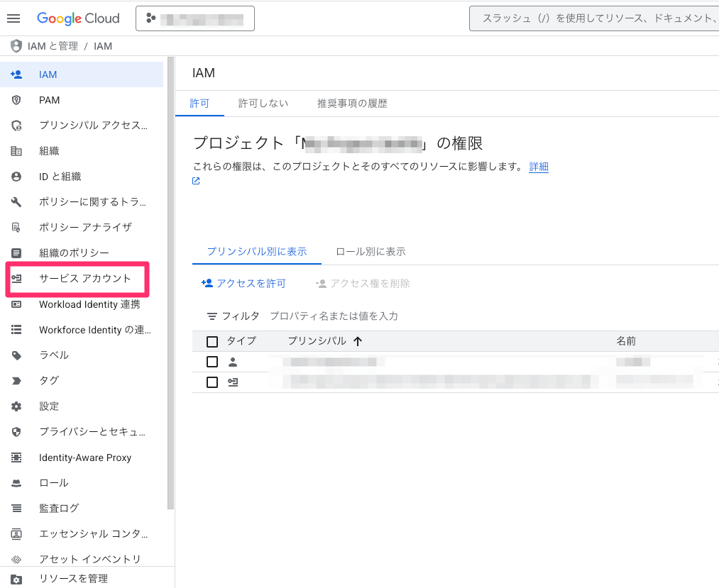Click the ポリシー アナライザ icon

[x=16, y=227]
